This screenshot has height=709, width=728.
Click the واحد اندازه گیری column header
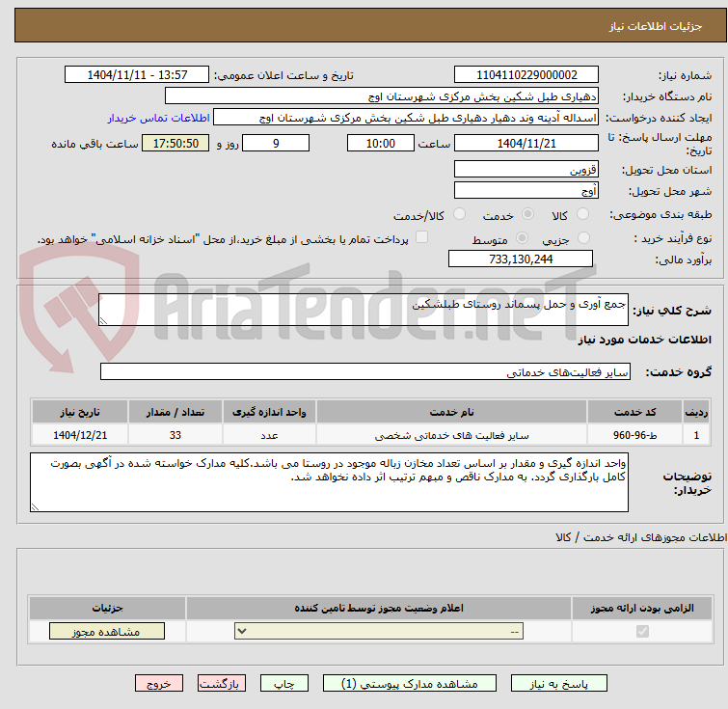click(x=269, y=412)
